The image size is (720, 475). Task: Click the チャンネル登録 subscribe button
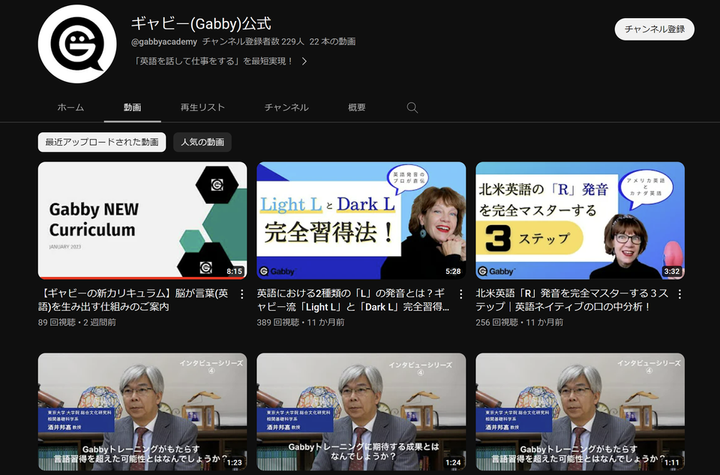pyautogui.click(x=654, y=29)
